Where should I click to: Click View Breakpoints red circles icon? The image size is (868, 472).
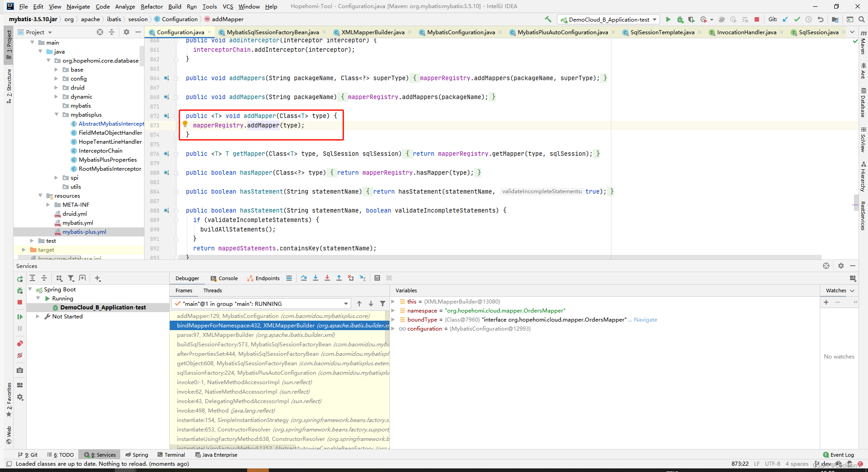click(x=20, y=343)
